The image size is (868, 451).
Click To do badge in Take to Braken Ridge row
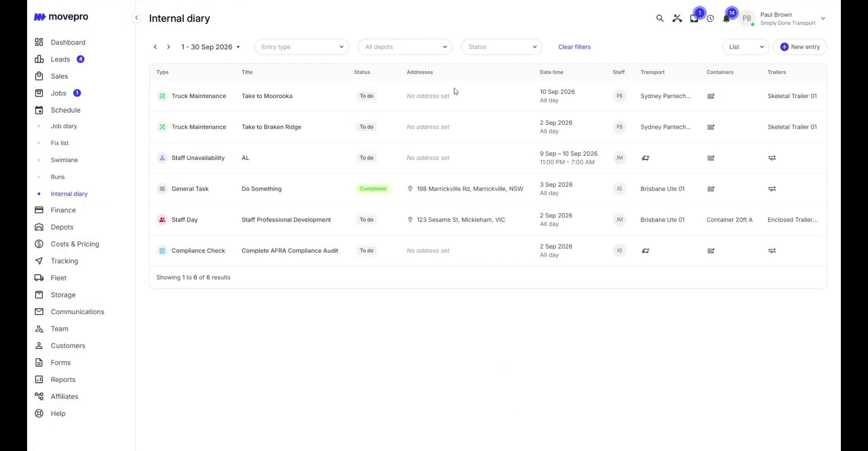pos(367,127)
